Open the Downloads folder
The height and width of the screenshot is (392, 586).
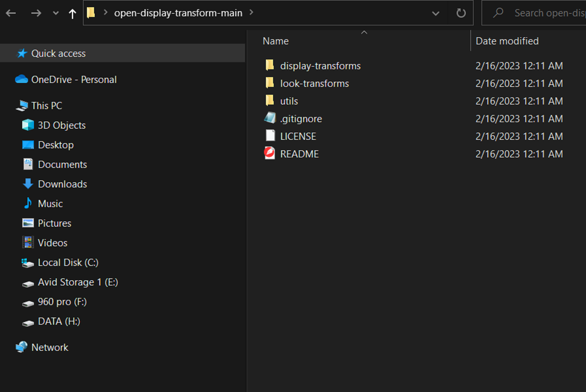pyautogui.click(x=62, y=184)
